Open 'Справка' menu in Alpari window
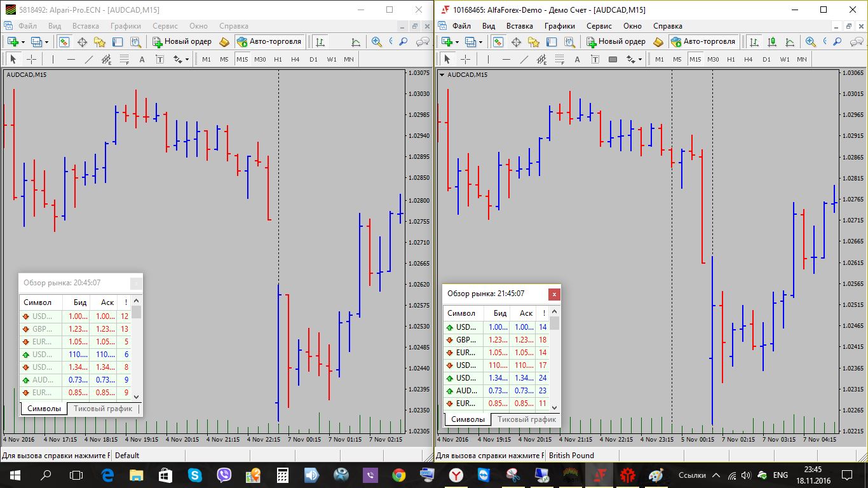868x488 pixels. pyautogui.click(x=234, y=26)
